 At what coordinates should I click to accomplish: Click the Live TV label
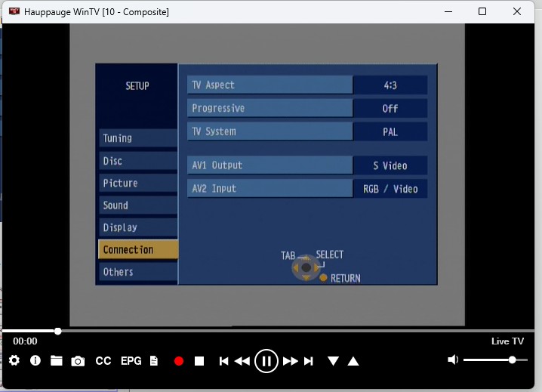click(507, 341)
